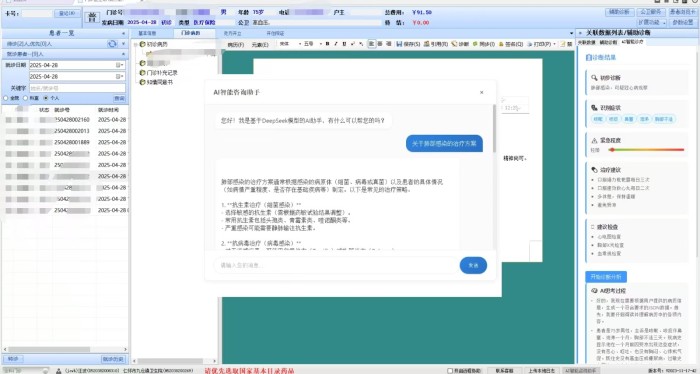Viewport: 700px width, 374px height.
Task: Click the Sign (签名) lock icon
Action: coord(501,44)
